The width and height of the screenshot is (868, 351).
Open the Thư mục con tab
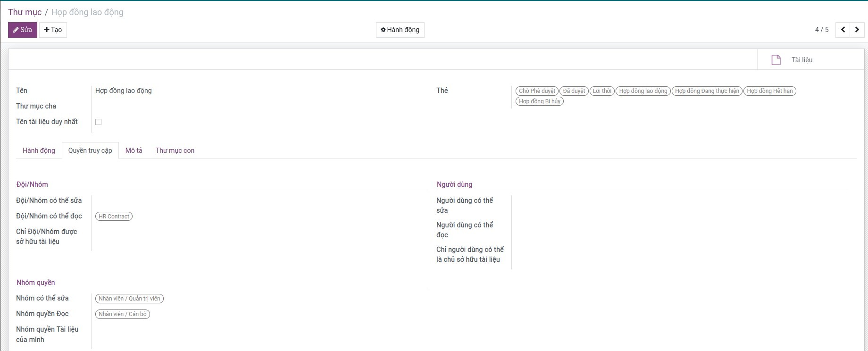(x=175, y=150)
